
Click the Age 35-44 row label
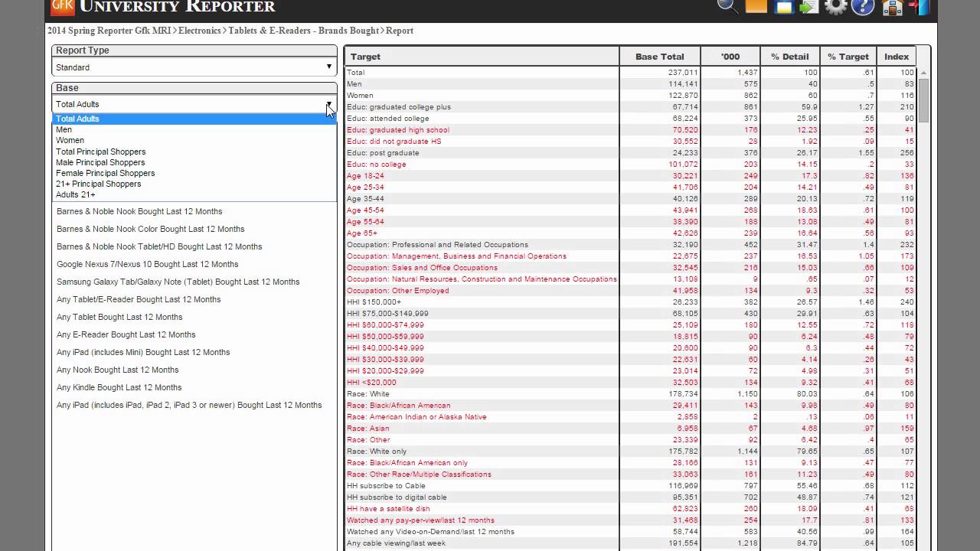click(365, 199)
